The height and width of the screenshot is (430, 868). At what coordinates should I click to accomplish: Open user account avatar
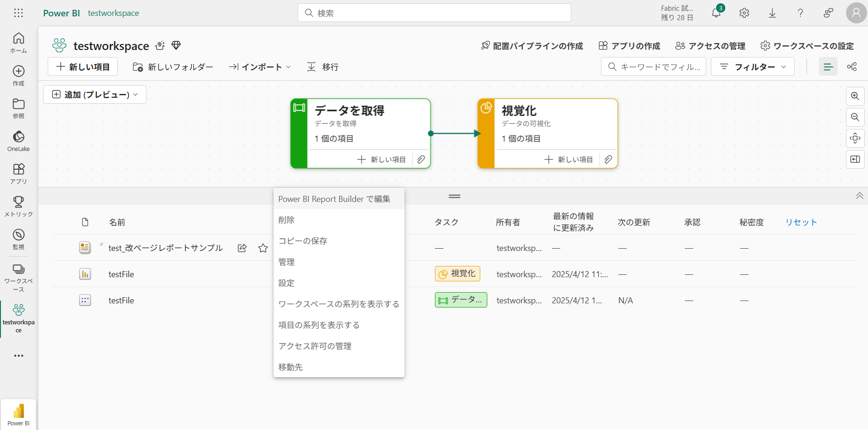pos(856,13)
